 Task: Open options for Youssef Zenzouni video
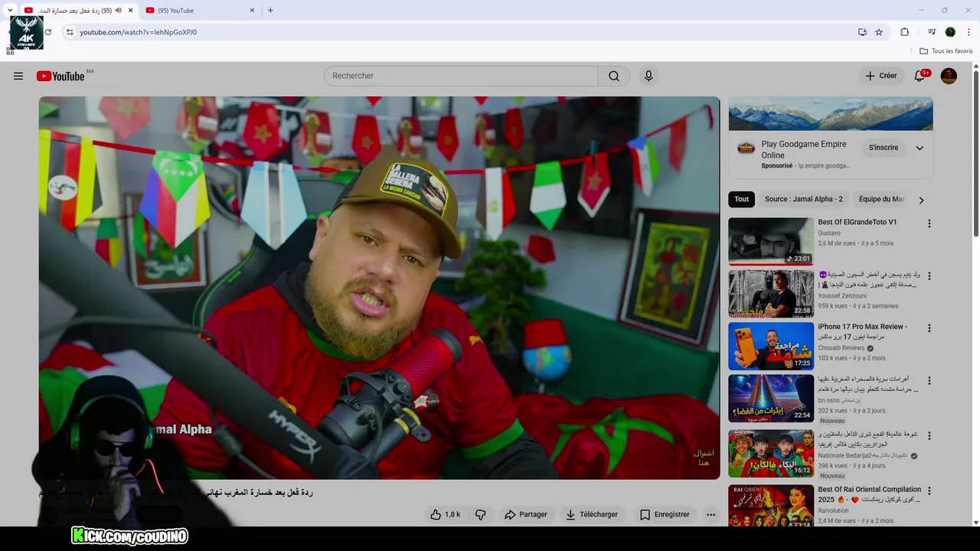point(929,275)
